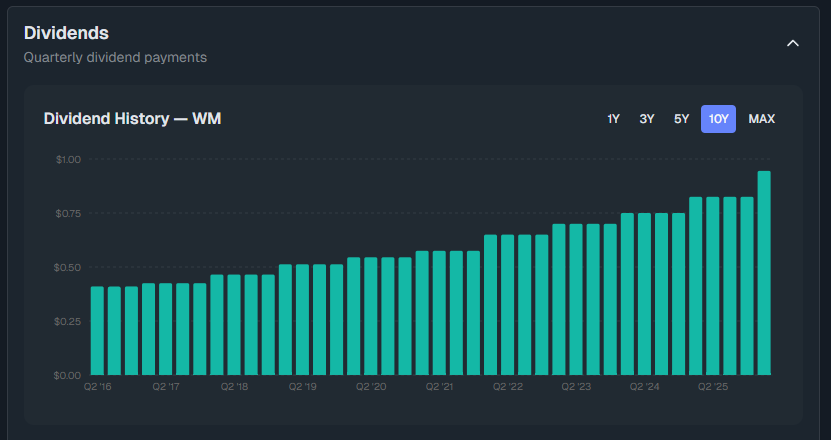Collapse the Dividends section chevron
This screenshot has width=831, height=440.
pyautogui.click(x=792, y=43)
